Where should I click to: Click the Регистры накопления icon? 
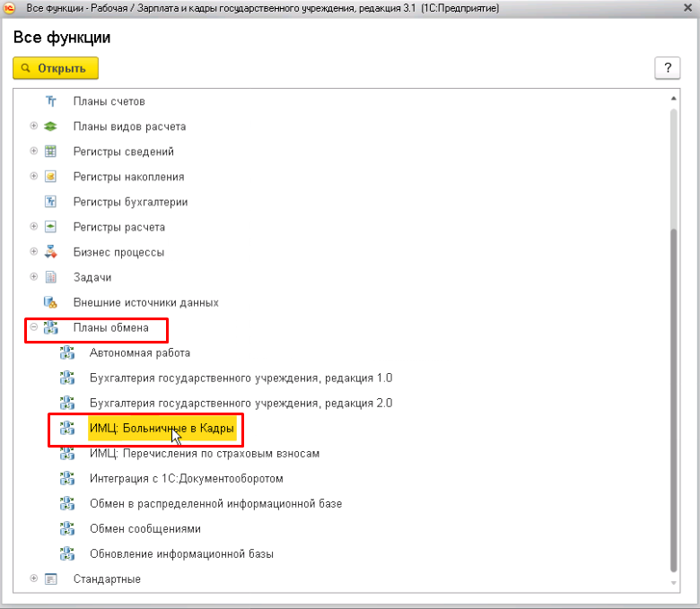click(51, 177)
